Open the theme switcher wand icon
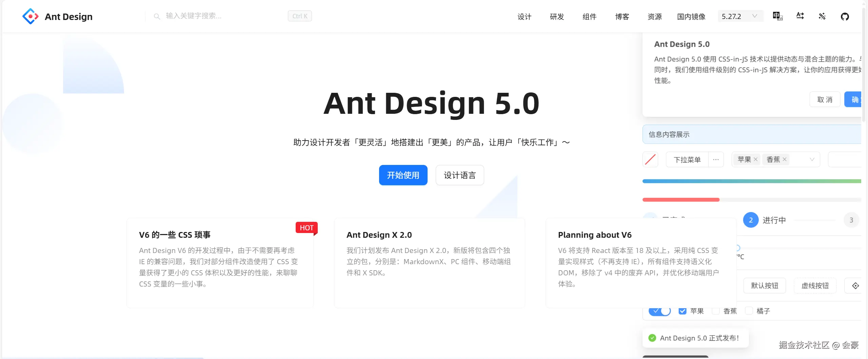The width and height of the screenshot is (868, 359). pyautogui.click(x=822, y=16)
